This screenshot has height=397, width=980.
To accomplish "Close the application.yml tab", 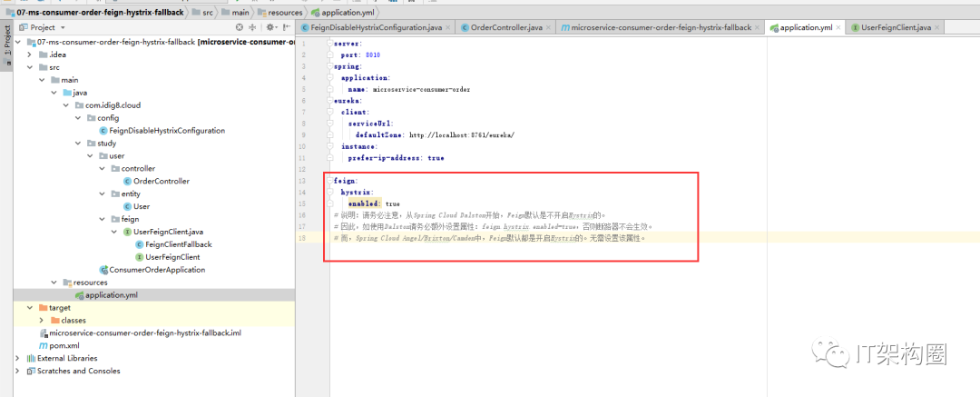I will [x=838, y=28].
